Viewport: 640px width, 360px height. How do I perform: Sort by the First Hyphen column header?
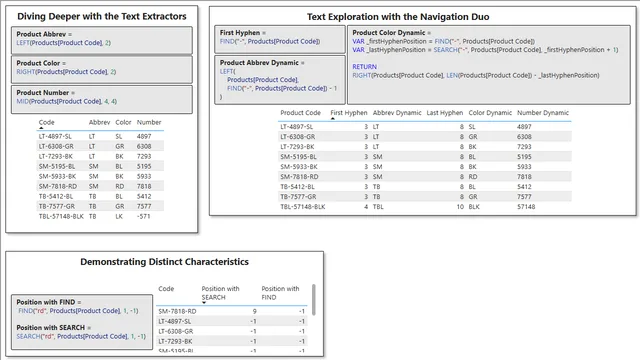point(349,113)
